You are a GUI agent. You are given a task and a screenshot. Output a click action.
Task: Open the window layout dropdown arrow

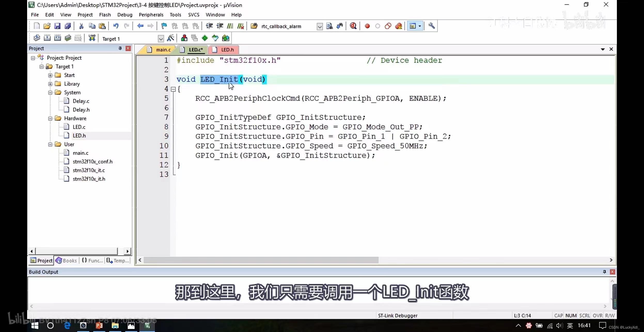coord(420,26)
